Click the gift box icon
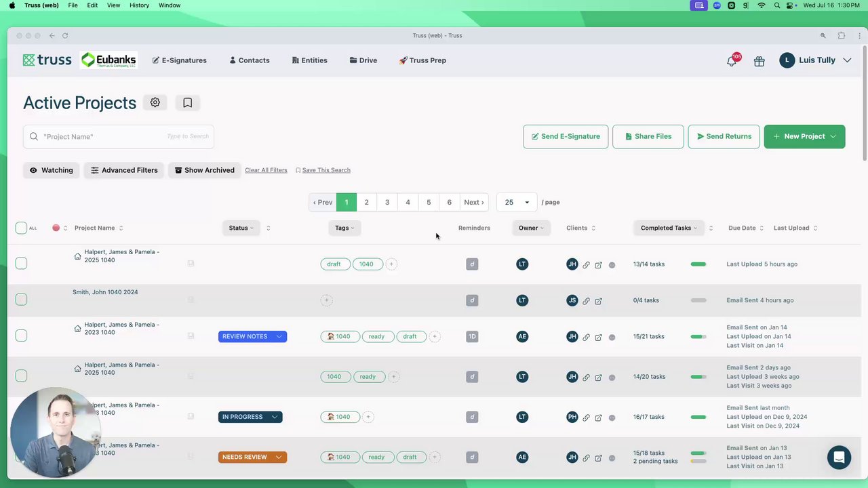Screen dimensions: 868x488 coord(759,61)
